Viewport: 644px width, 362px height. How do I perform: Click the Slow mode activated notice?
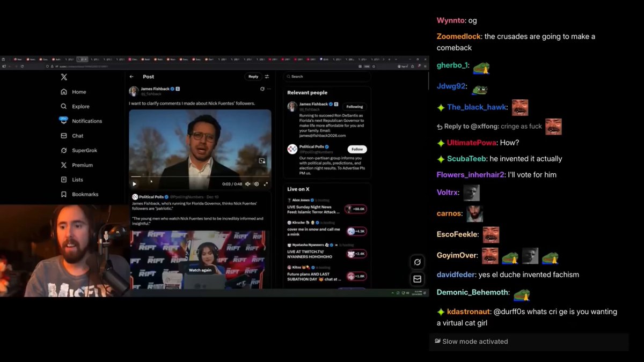529,342
